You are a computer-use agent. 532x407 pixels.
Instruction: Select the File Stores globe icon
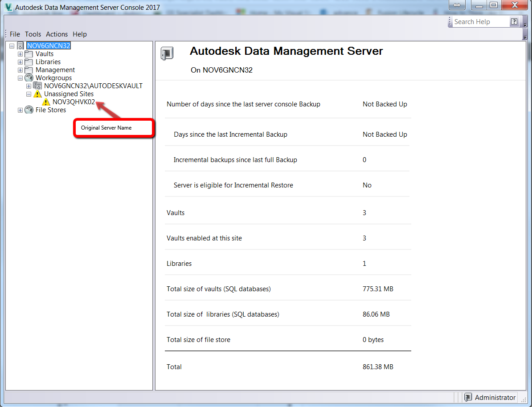point(29,110)
